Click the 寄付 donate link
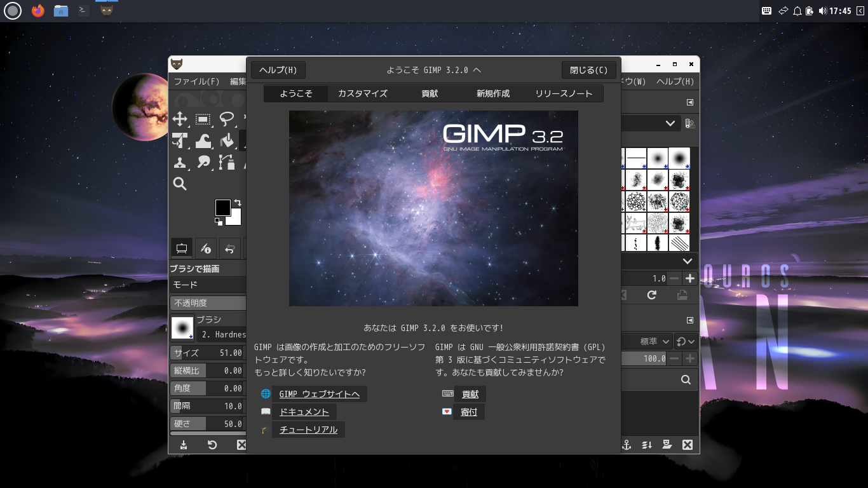 (469, 412)
